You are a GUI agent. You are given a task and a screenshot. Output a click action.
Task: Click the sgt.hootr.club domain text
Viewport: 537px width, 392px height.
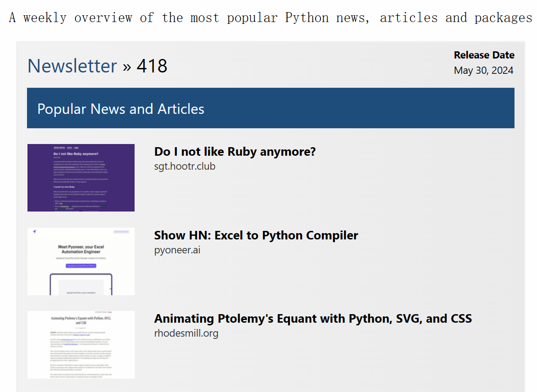point(185,167)
